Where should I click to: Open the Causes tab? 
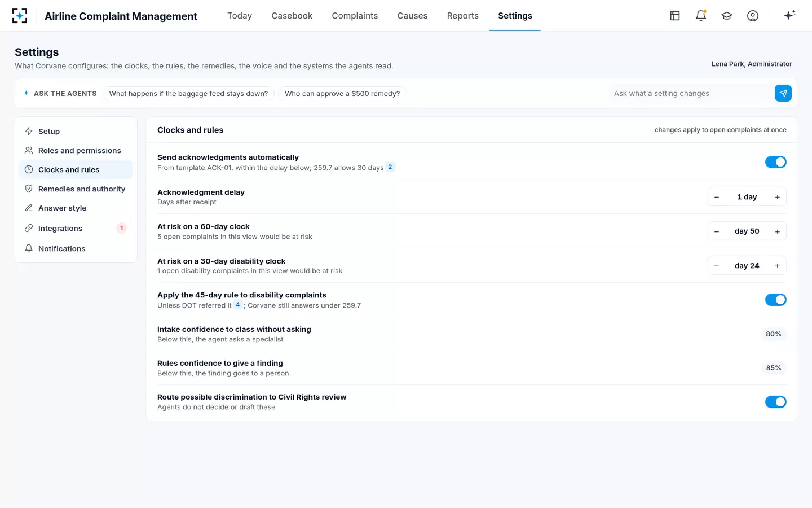click(x=412, y=16)
